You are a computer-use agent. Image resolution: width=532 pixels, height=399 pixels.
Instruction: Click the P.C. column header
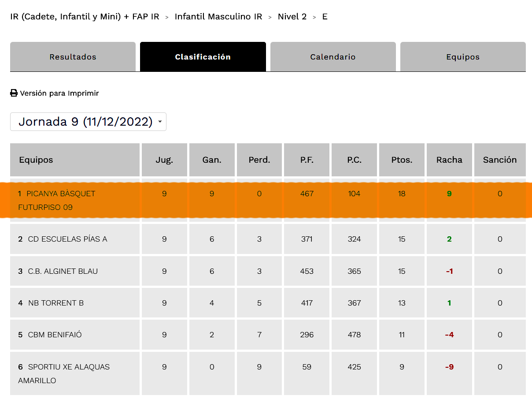tap(355, 160)
